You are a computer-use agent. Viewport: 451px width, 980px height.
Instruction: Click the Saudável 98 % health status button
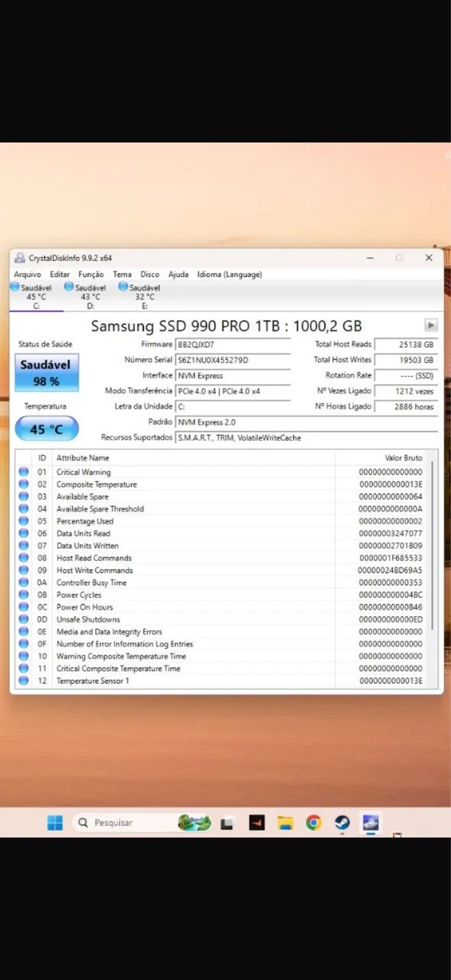click(47, 372)
